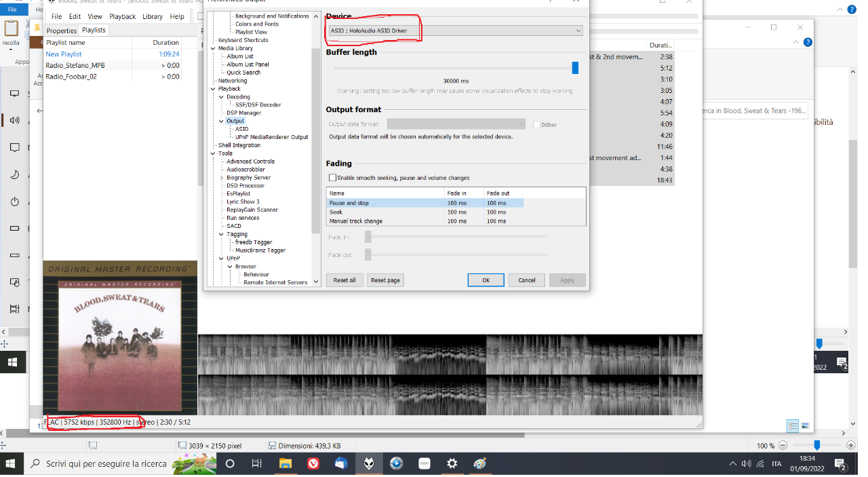868x477 pixels.
Task: Click the Power icon in Settings sidebar
Action: point(14,202)
